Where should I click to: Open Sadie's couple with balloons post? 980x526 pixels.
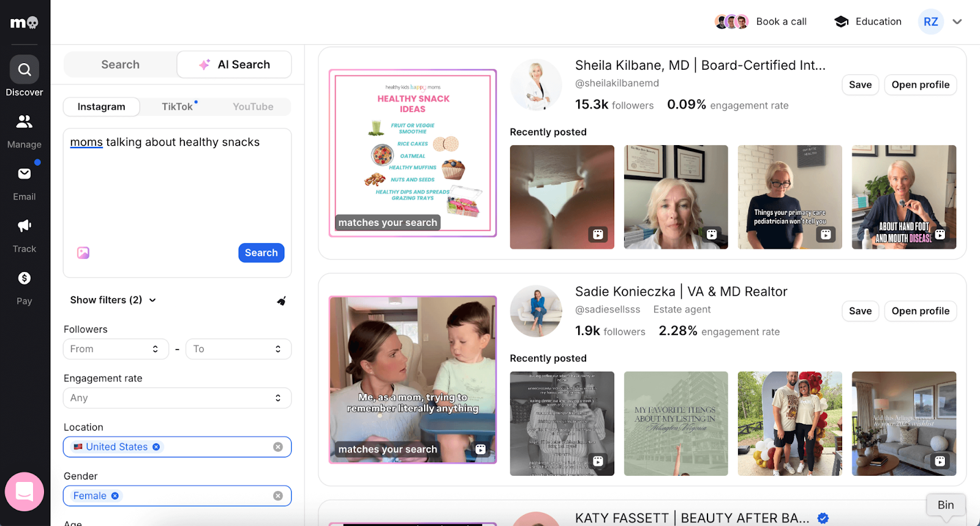coord(790,424)
